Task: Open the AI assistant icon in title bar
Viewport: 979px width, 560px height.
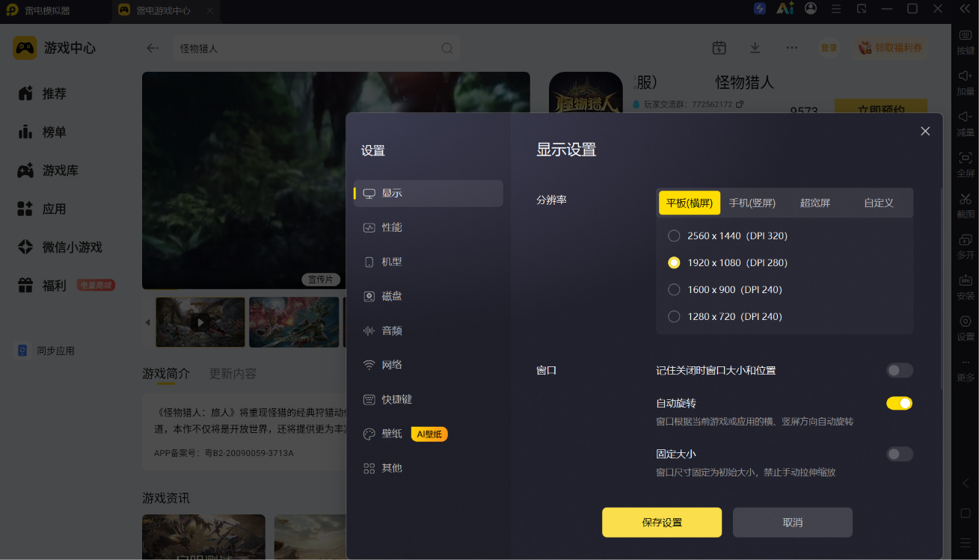Action: [x=785, y=9]
